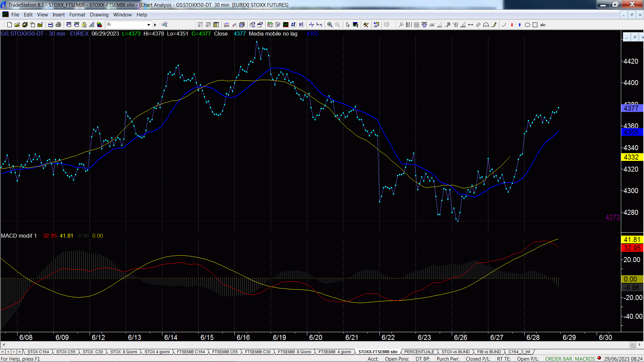Click MACROS in the status bar
The width and height of the screenshot is (644, 362).
(585, 359)
